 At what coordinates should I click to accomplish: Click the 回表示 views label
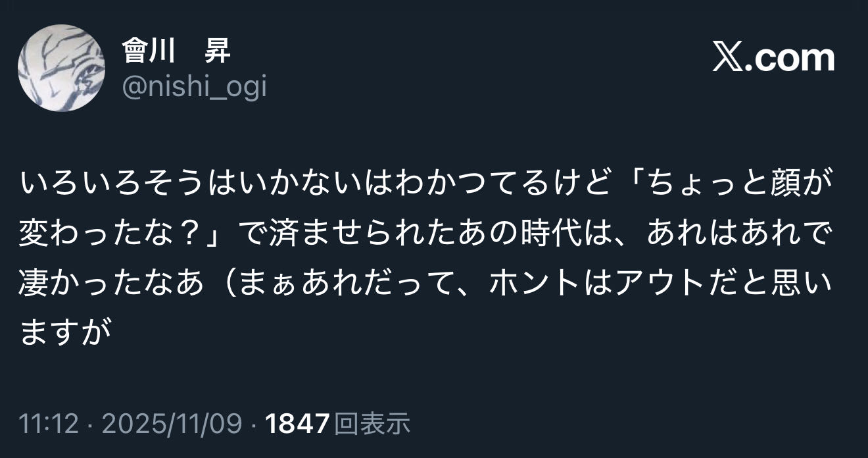point(372,424)
